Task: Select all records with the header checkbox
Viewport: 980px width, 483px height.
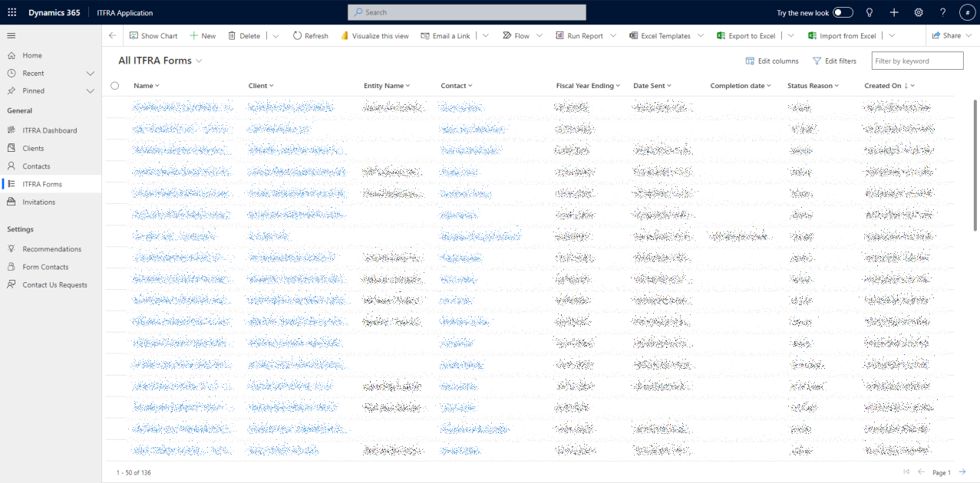Action: tap(114, 85)
